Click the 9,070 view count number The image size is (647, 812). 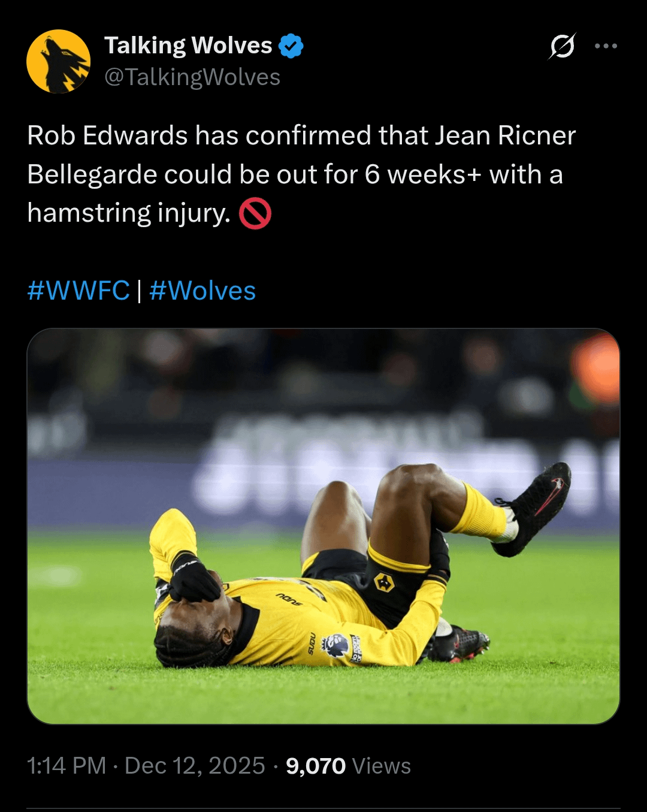[x=316, y=766]
